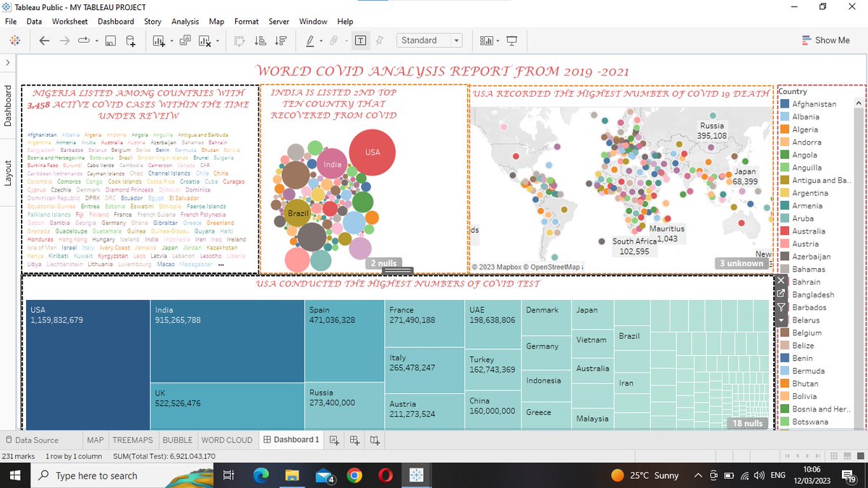Switch to the BUBBLE sheet tab

(177, 440)
